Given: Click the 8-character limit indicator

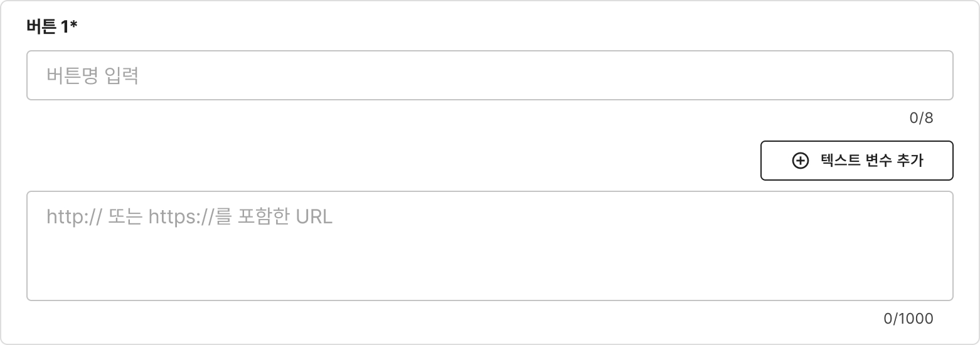Looking at the screenshot, I should click(921, 118).
